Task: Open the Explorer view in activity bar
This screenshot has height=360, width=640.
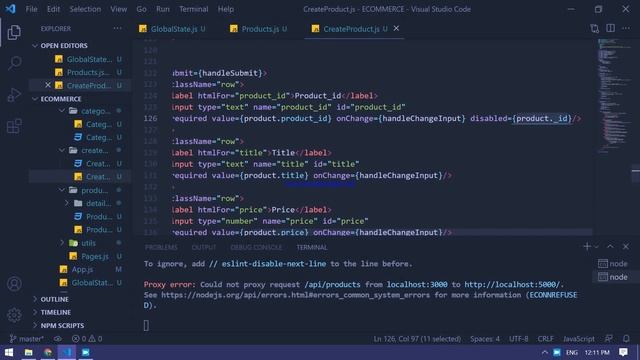Action: coord(14,32)
